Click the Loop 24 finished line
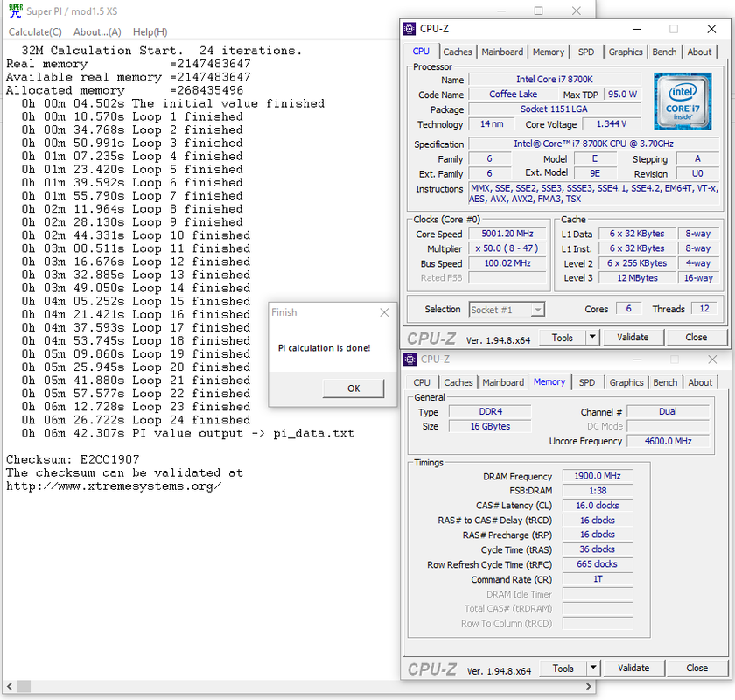 pyautogui.click(x=136, y=420)
